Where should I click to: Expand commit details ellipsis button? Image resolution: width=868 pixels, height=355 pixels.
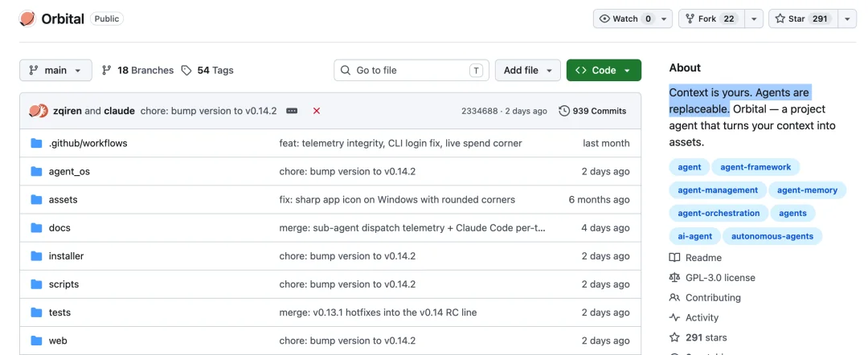coord(292,111)
